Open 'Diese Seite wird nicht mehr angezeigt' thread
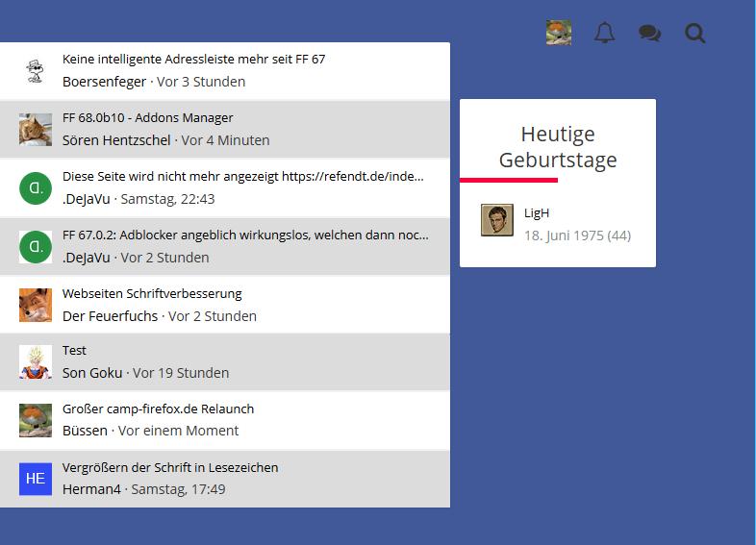Image resolution: width=756 pixels, height=545 pixels. (x=242, y=177)
